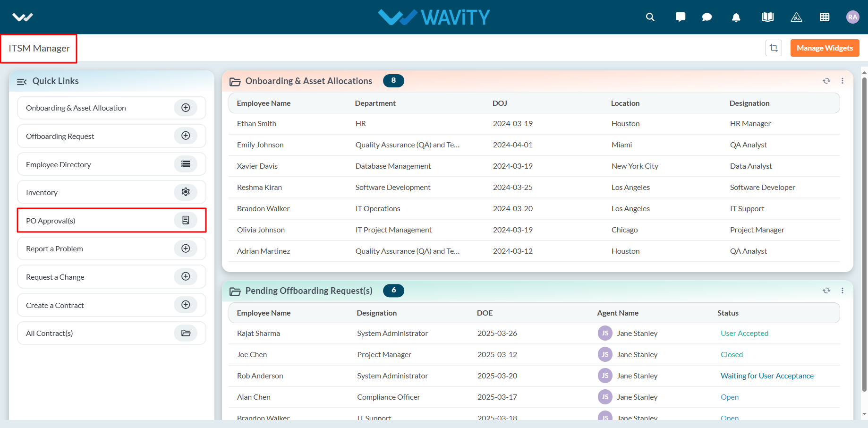The image size is (868, 428).
Task: Click the triangle admin icon in header
Action: click(796, 17)
